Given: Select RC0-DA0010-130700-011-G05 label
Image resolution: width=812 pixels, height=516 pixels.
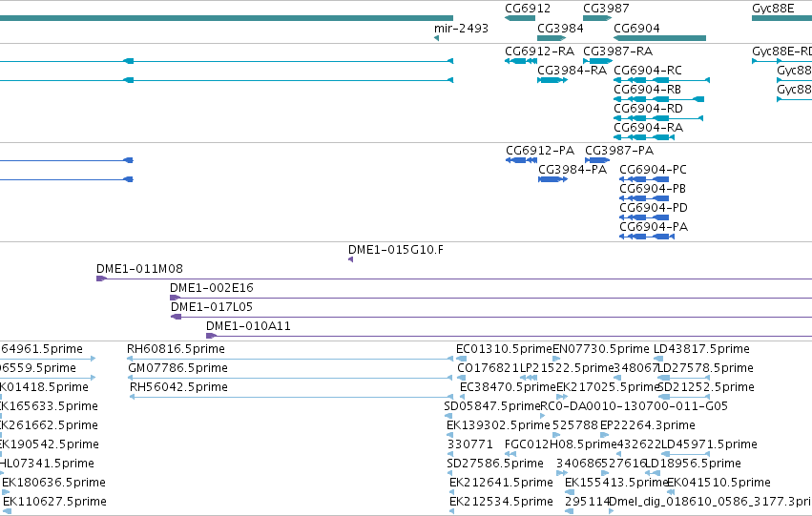Looking at the screenshot, I should 634,406.
